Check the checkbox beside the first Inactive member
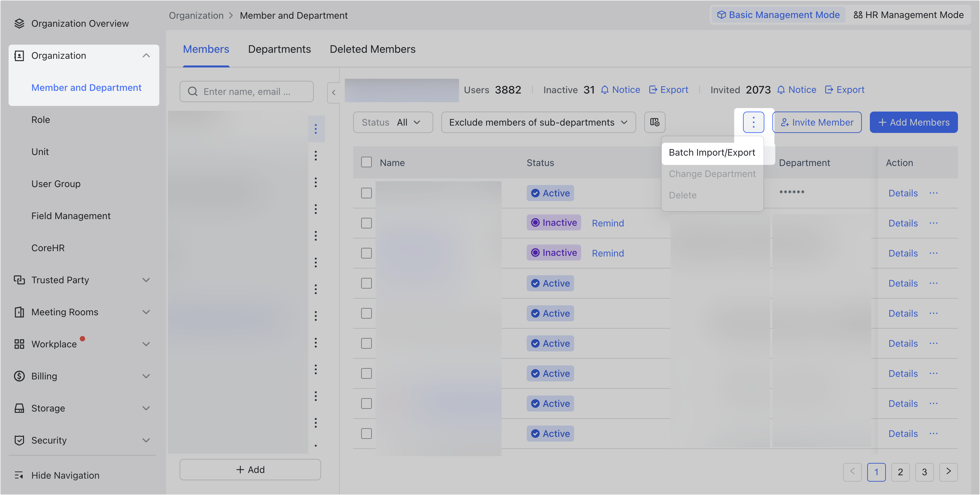Image resolution: width=980 pixels, height=495 pixels. (x=366, y=223)
